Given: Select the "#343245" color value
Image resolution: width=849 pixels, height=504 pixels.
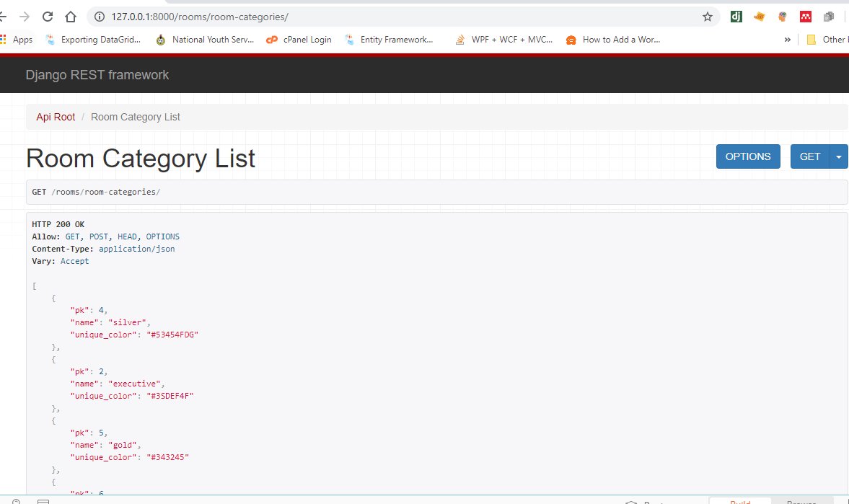Looking at the screenshot, I should pos(167,457).
